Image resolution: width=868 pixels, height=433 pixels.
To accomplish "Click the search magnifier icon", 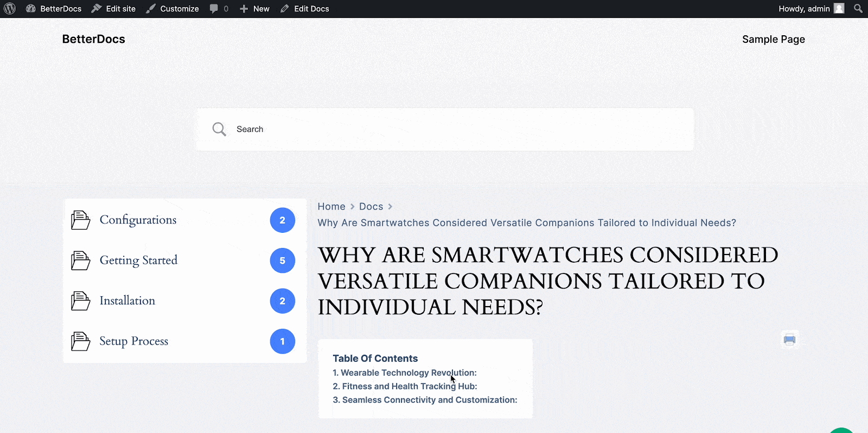I will pos(219,129).
